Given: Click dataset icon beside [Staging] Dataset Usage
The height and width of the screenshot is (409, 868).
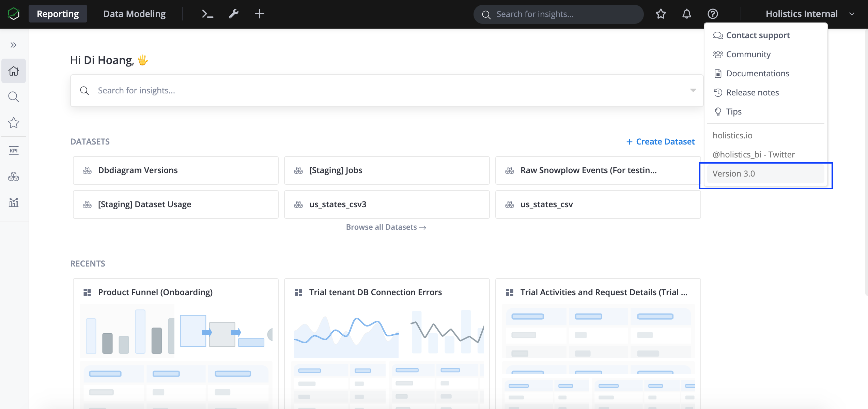Looking at the screenshot, I should coord(87,204).
